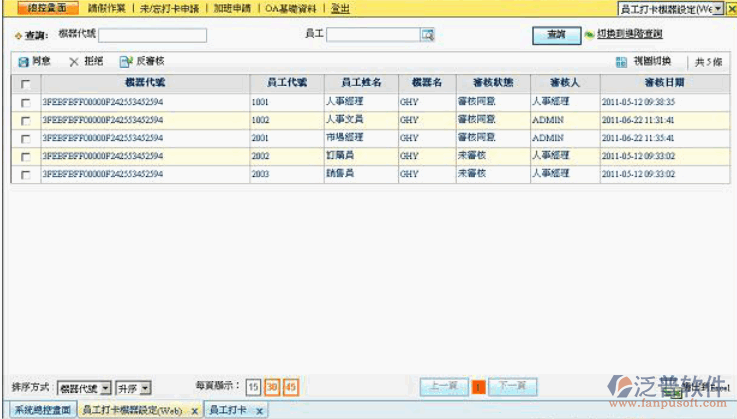Click the 反審核 (un-audit) icon

pyautogui.click(x=126, y=62)
